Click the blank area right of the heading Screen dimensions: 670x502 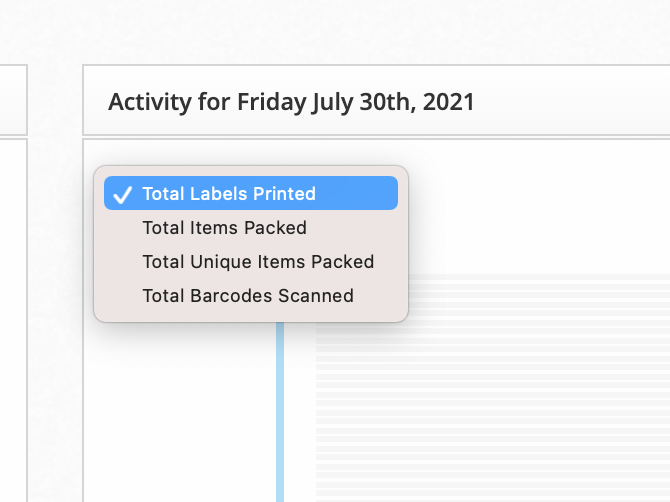570,102
